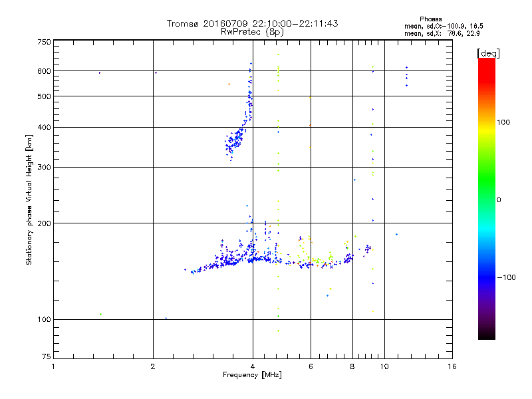Click the 'mean, sd,X: 78.6, 22.9' statistics line

click(x=442, y=33)
